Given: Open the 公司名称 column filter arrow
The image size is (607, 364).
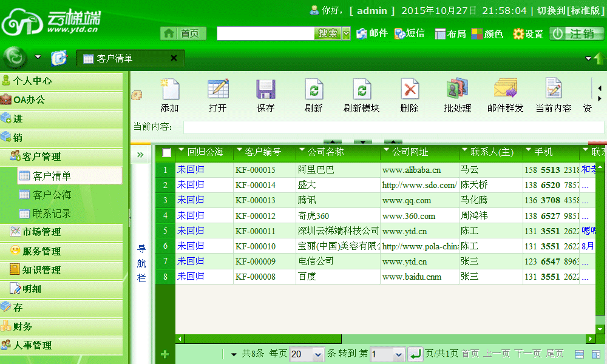Looking at the screenshot, I should [x=302, y=150].
